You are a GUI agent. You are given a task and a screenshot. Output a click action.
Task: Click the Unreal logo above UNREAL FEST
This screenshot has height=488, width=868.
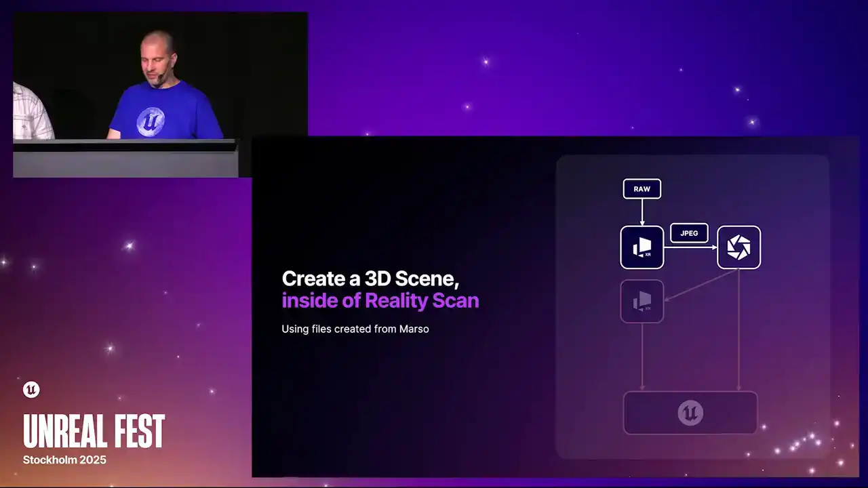pyautogui.click(x=31, y=389)
